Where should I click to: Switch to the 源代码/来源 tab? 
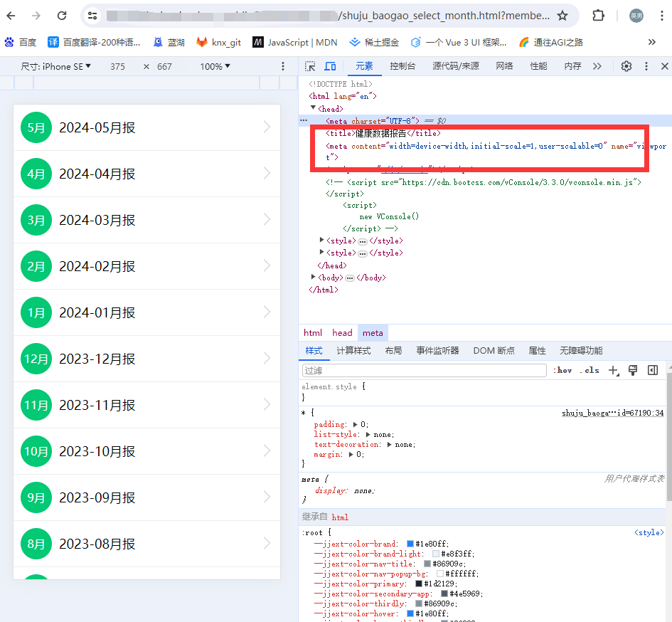click(456, 66)
